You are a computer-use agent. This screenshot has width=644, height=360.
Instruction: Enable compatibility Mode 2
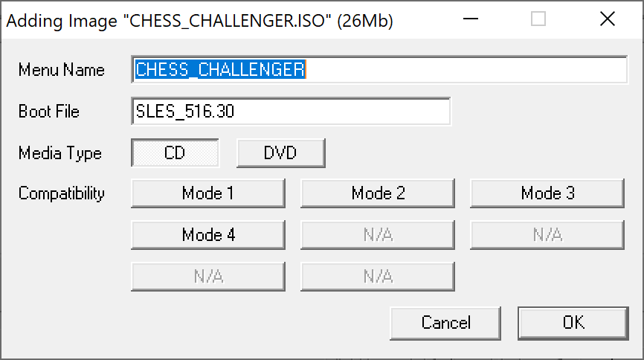pos(378,193)
